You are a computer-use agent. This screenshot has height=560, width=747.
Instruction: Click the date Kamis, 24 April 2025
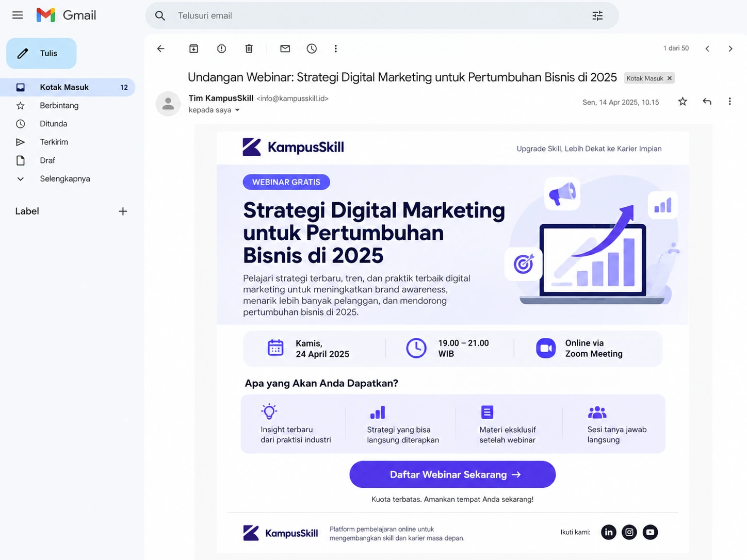pyautogui.click(x=322, y=349)
